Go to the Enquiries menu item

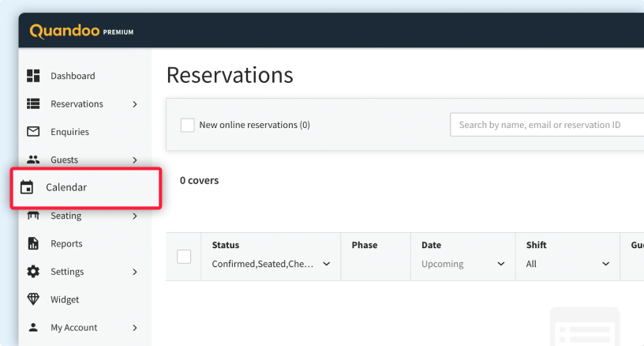tap(69, 132)
